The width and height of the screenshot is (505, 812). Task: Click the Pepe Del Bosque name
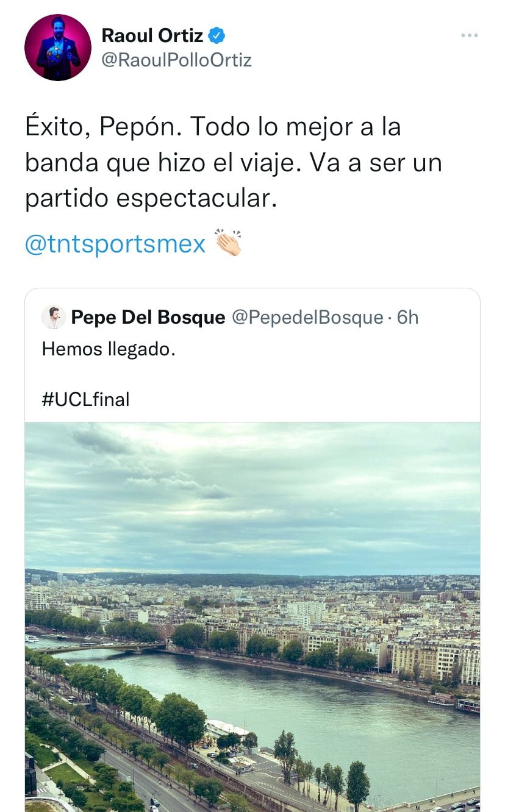pyautogui.click(x=148, y=317)
